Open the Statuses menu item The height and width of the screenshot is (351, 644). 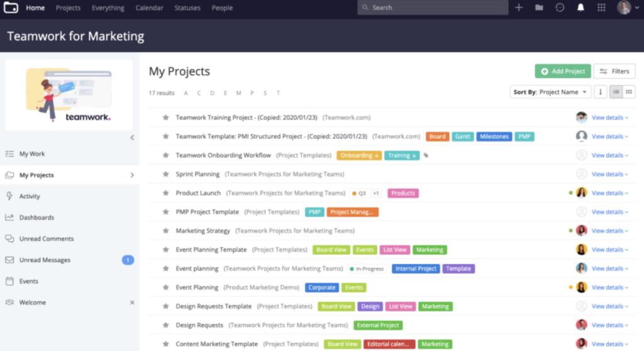[187, 8]
